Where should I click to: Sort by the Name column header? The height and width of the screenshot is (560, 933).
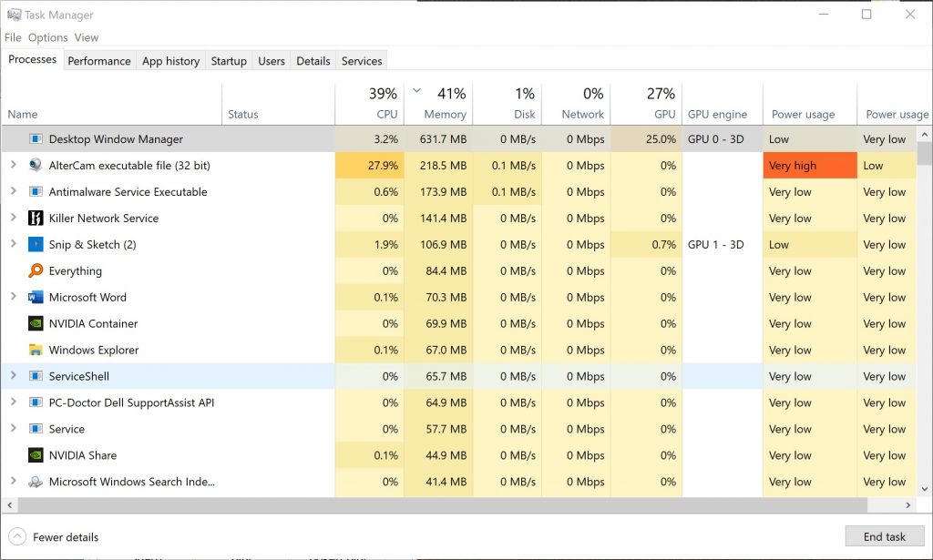(x=112, y=104)
